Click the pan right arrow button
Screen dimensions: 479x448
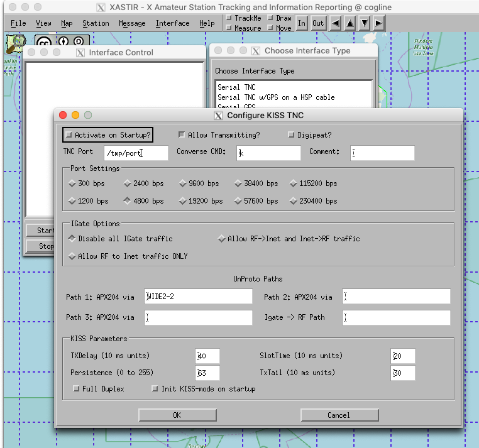(378, 23)
